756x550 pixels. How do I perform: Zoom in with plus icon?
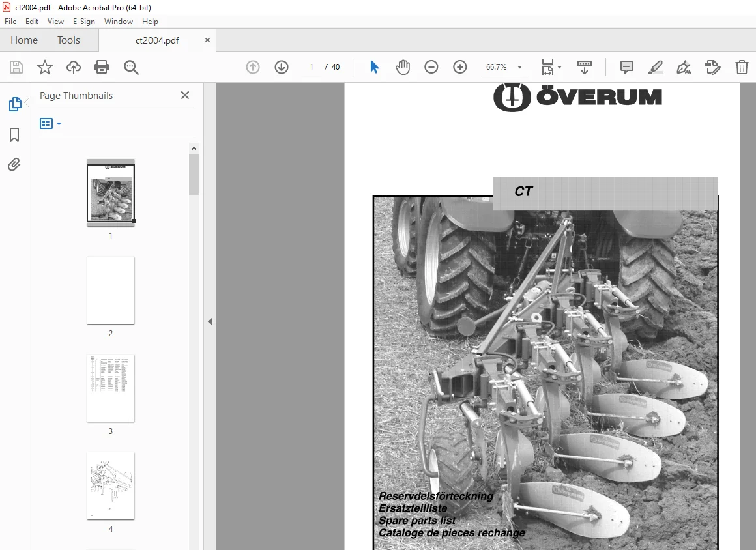pos(460,67)
